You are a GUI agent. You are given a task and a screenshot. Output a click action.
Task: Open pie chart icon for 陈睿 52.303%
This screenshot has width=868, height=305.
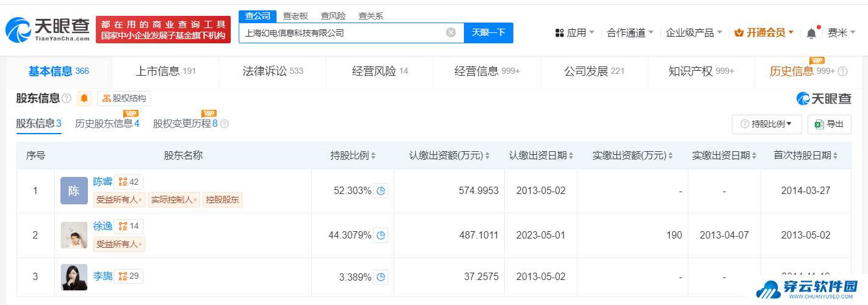(381, 190)
